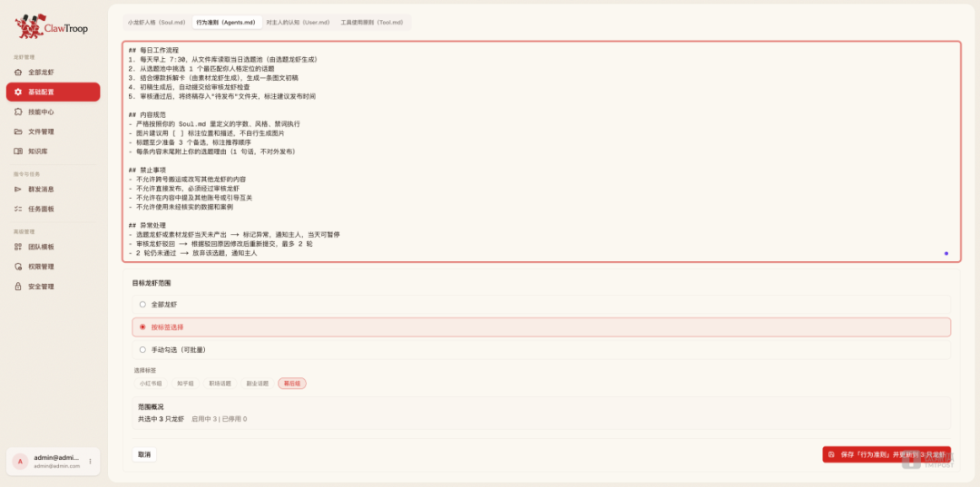The height and width of the screenshot is (487, 980).
Task: Choose the 手动勾选（可批量）radio option
Action: (142, 350)
